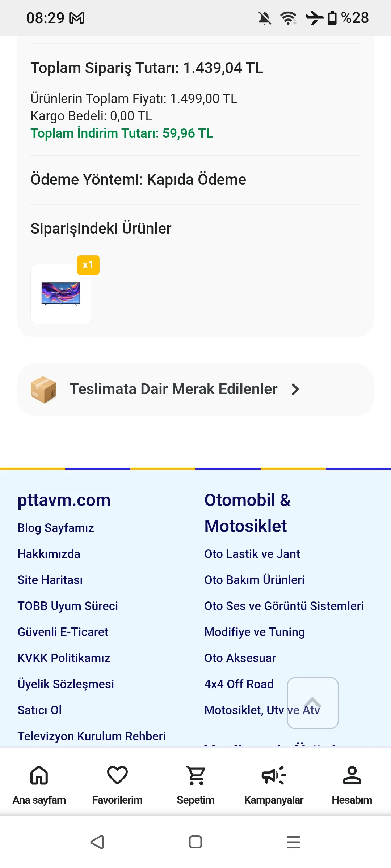Tap the Android home square button
This screenshot has width=391, height=868.
195,842
